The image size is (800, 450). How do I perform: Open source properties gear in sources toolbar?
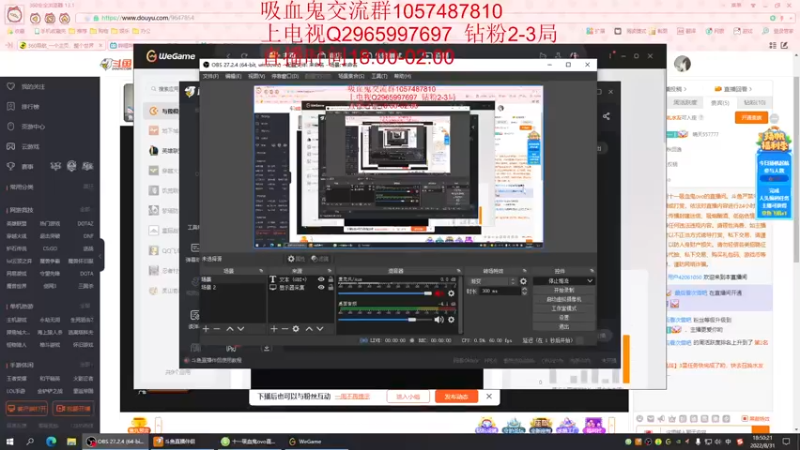tap(296, 329)
